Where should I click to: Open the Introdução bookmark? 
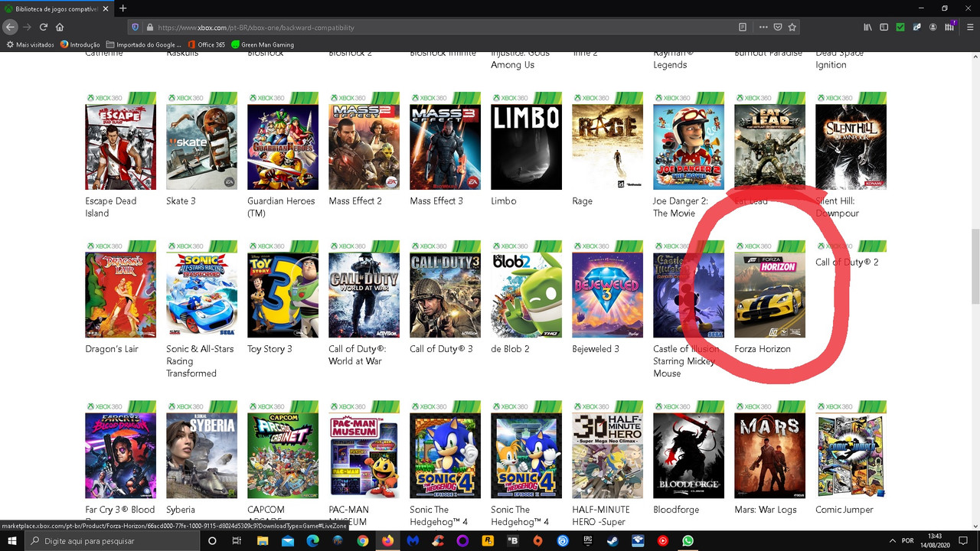80,44
